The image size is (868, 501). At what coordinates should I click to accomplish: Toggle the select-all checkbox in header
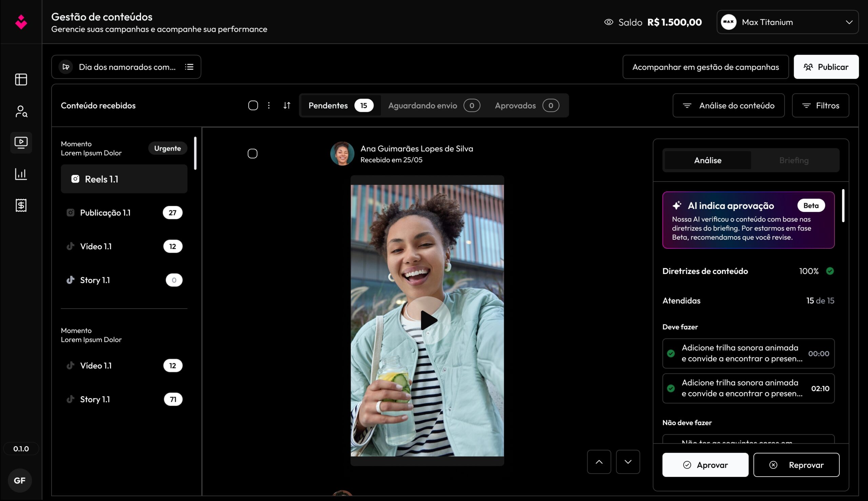[x=253, y=105]
